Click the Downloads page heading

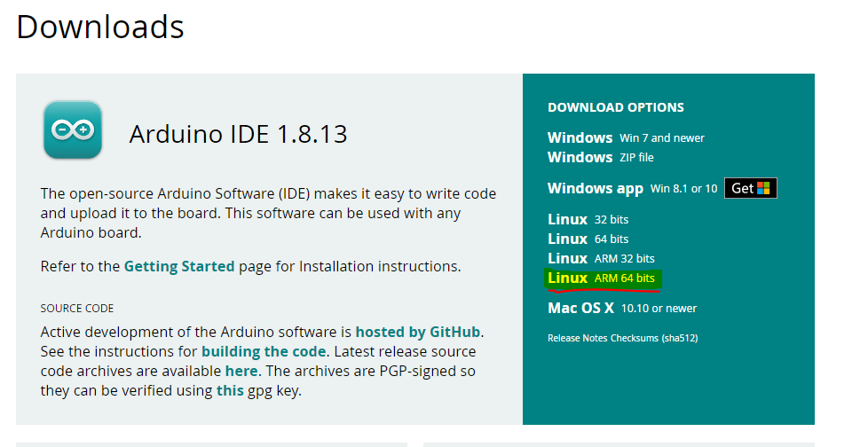(100, 27)
